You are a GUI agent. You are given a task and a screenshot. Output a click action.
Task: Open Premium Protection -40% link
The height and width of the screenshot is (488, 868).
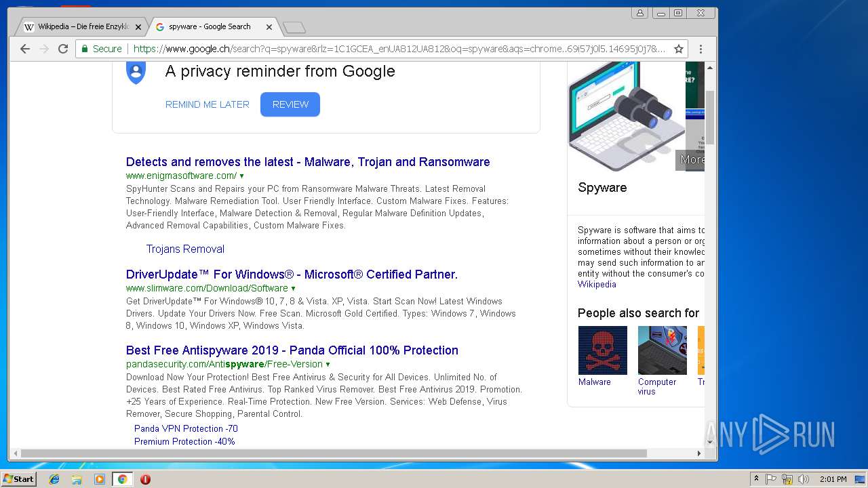point(184,441)
